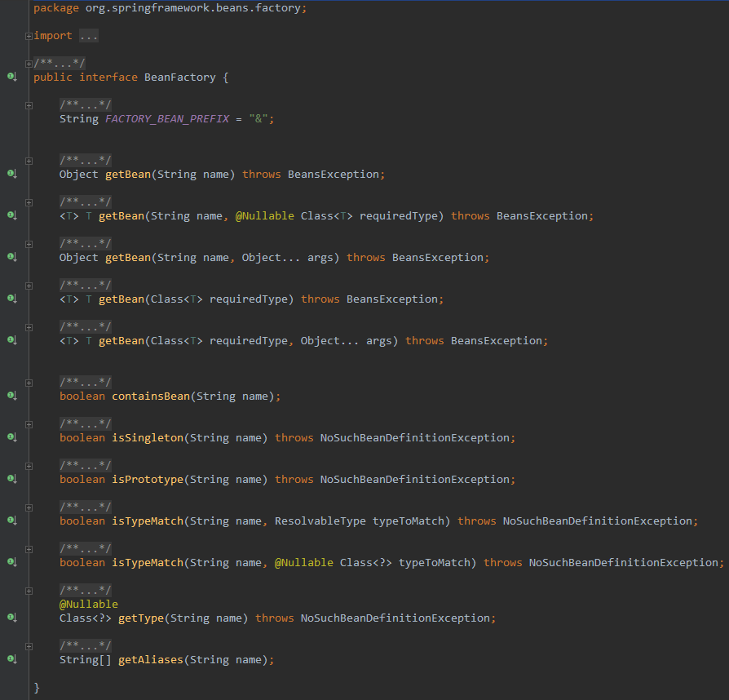The width and height of the screenshot is (729, 700).
Task: Open implementations icon for isSingleton method
Action: (x=11, y=438)
